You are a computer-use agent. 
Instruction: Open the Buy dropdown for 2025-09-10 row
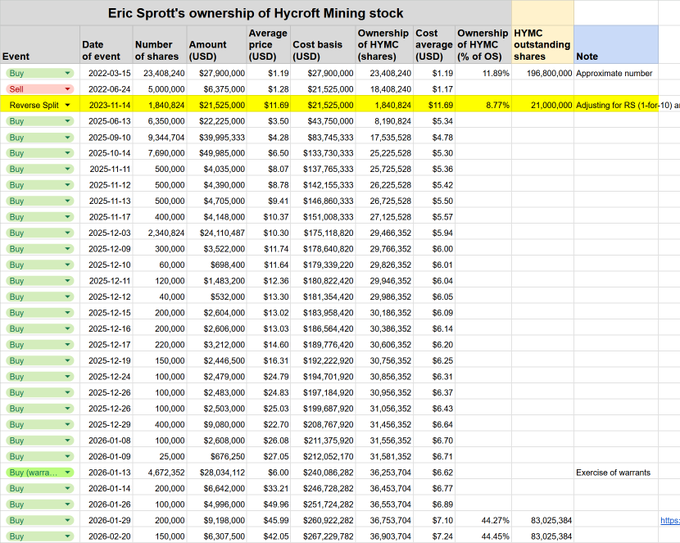[40, 137]
